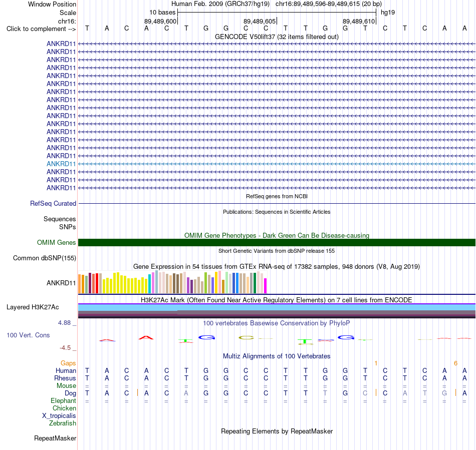
Task: Open 'RefSeq genes from NCBI' track title
Action: [x=277, y=197]
